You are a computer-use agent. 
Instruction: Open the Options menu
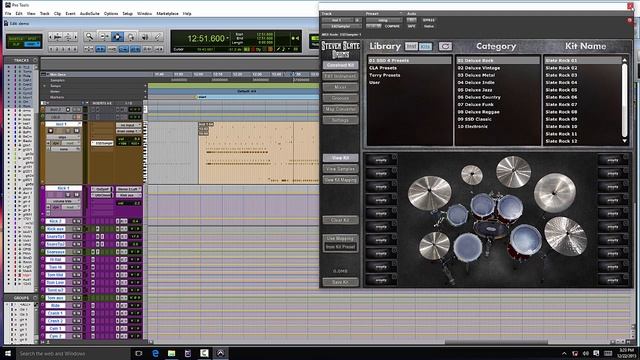(111, 13)
